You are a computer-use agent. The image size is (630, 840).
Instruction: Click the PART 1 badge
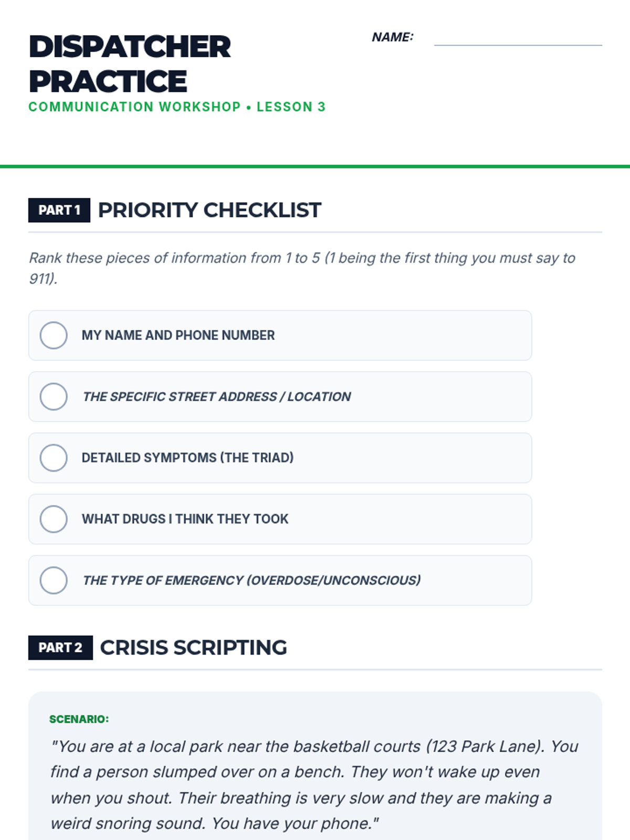tap(59, 210)
